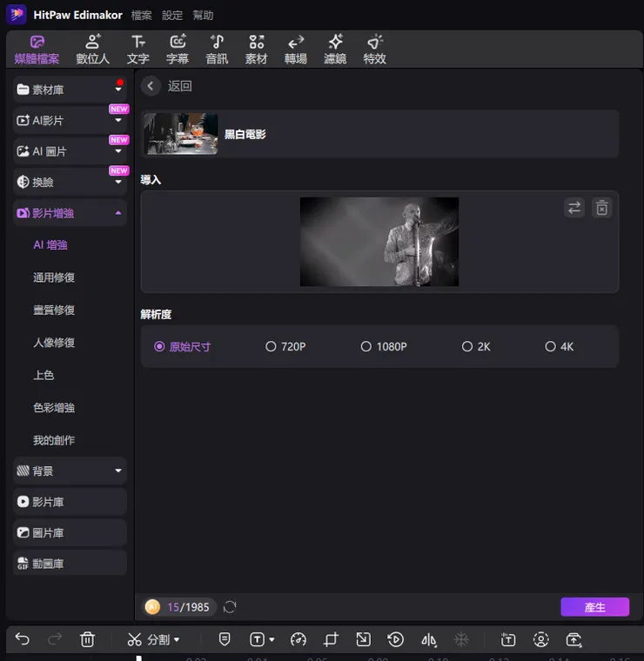Delete the imported video with trash icon

[x=602, y=208]
